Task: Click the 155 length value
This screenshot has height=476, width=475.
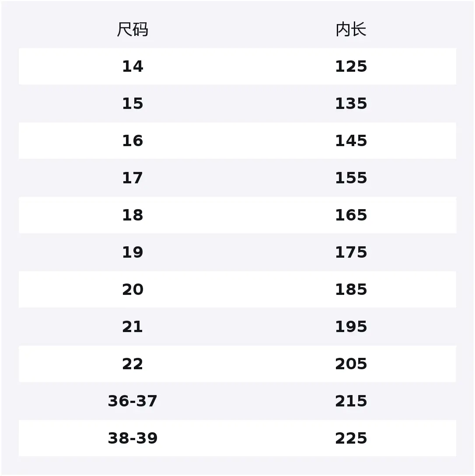Action: click(x=351, y=178)
